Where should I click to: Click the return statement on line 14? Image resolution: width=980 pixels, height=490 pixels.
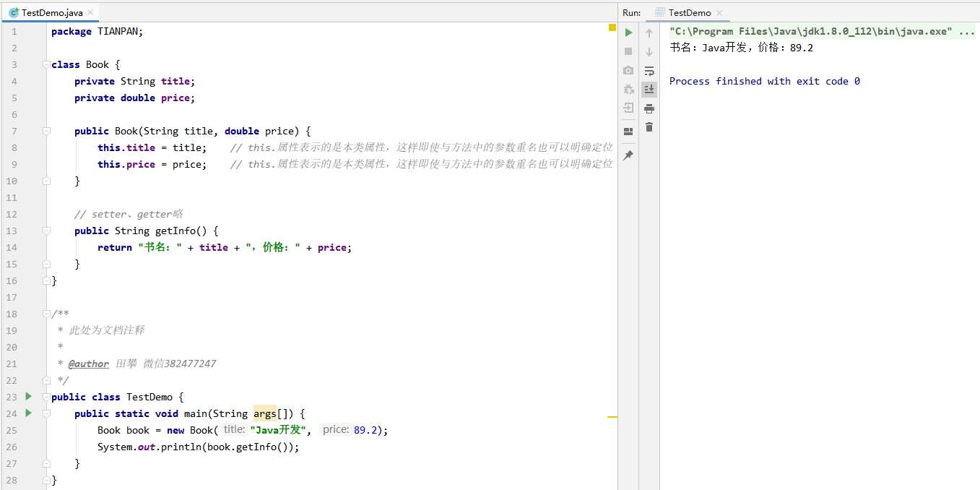pyautogui.click(x=225, y=247)
